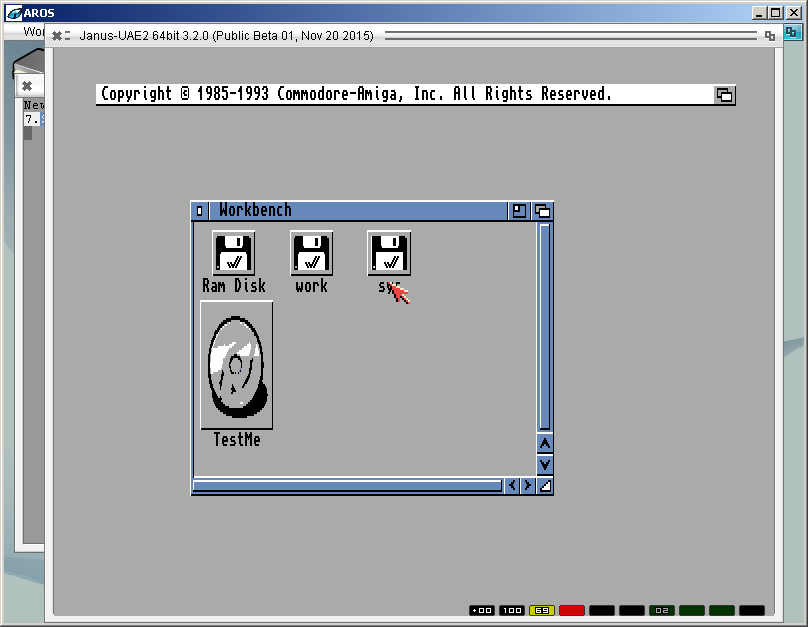
Task: Click the Workbench window depth gadget
Action: coord(542,211)
